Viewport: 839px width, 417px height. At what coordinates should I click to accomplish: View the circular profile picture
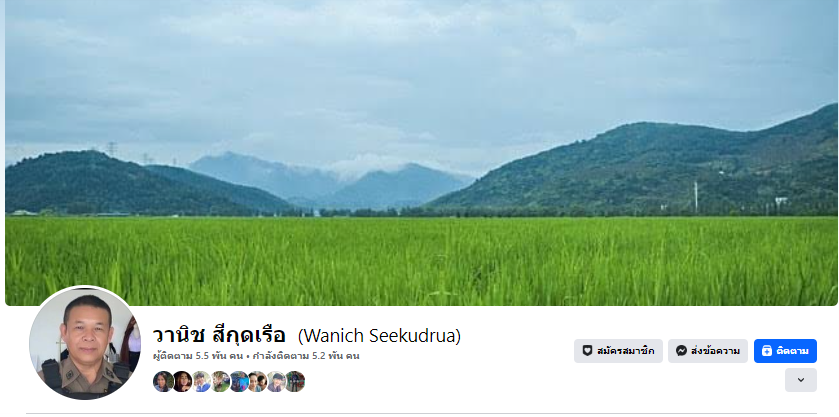[85, 343]
